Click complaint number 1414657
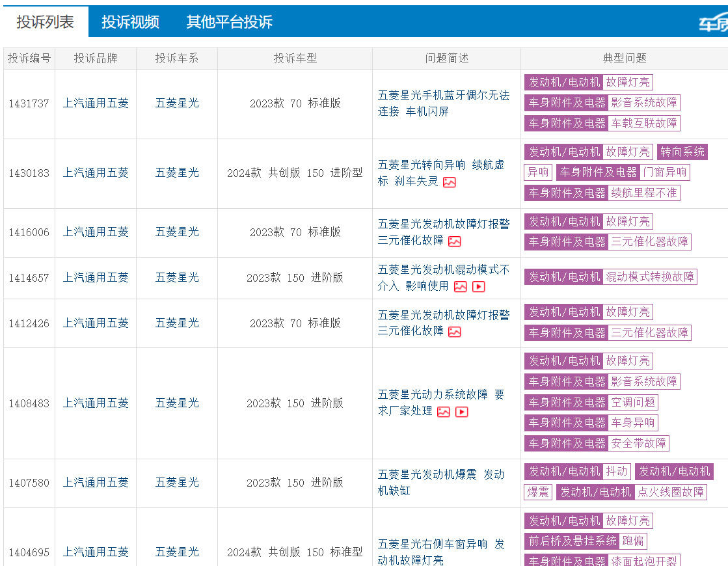The image size is (728, 566). (x=29, y=278)
